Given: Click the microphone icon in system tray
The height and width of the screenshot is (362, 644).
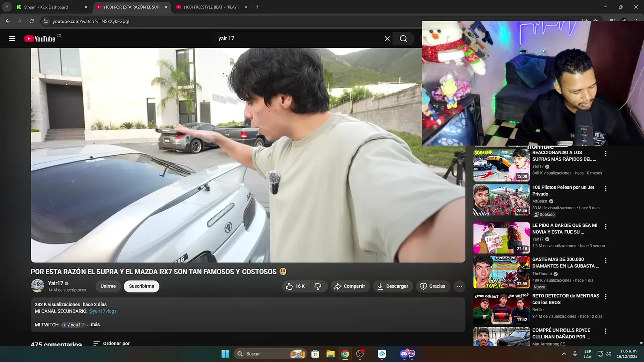Looking at the screenshot, I should tap(575, 354).
